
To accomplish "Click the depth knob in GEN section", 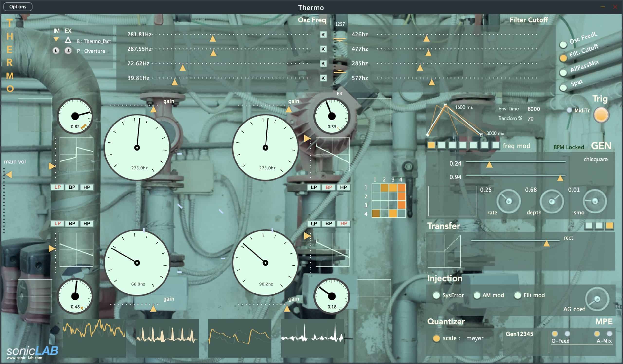I will (x=551, y=202).
